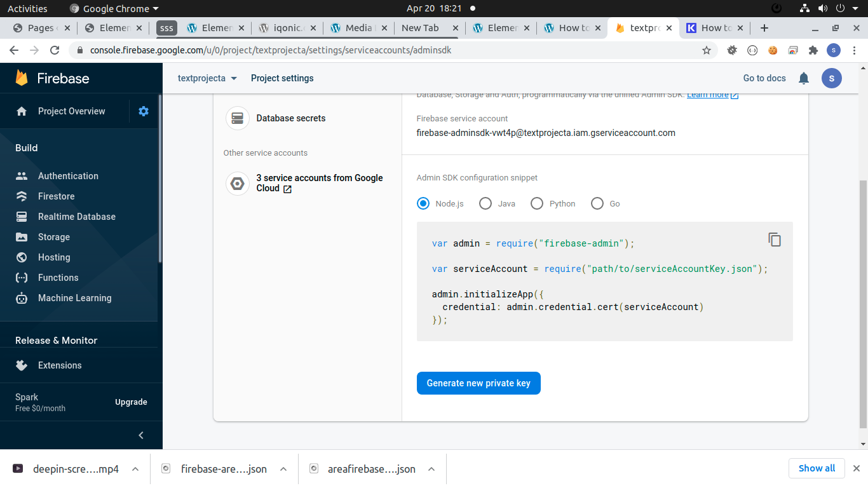Image resolution: width=868 pixels, height=488 pixels.
Task: Click the Hosting globe icon
Action: (22, 257)
